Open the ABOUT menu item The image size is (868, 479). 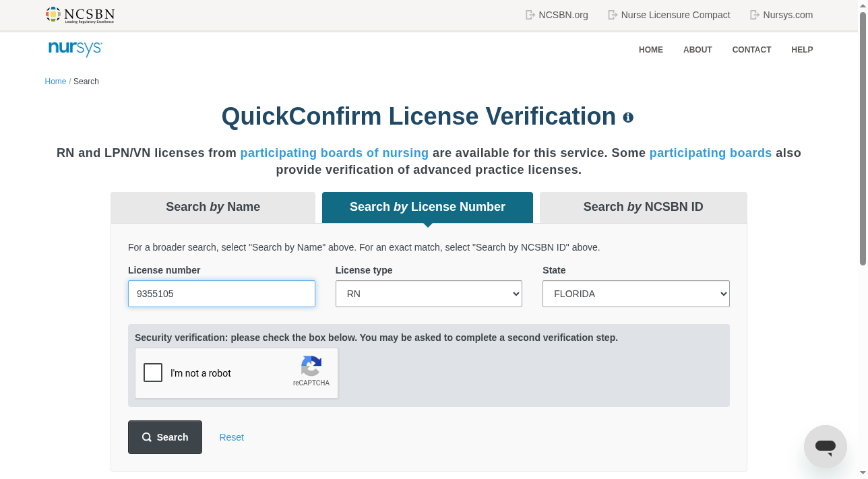(697, 50)
